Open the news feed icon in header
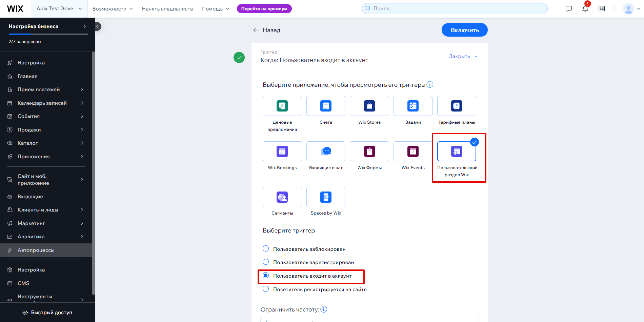Screen dimensions: 644x322 tap(602, 9)
